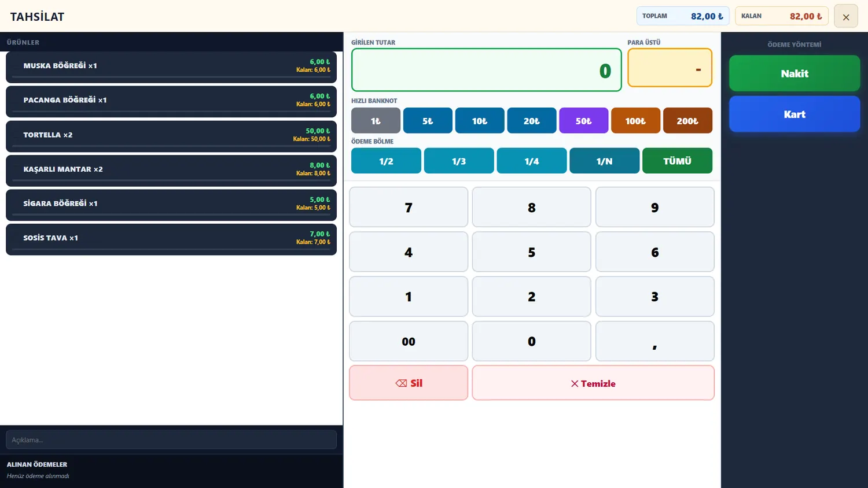Add a 10₺ quick banknote
The image size is (868, 488).
point(480,121)
